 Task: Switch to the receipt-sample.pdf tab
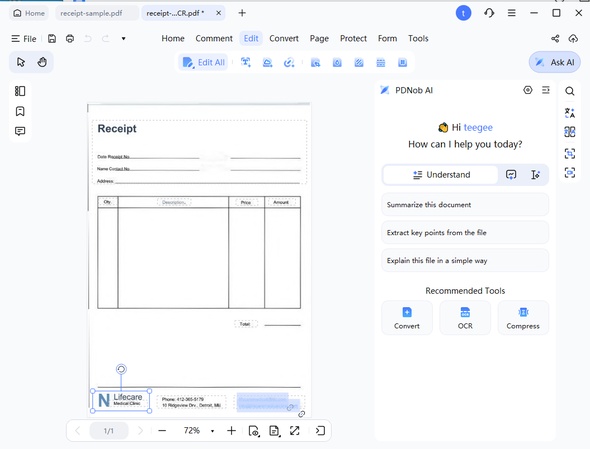click(x=91, y=13)
